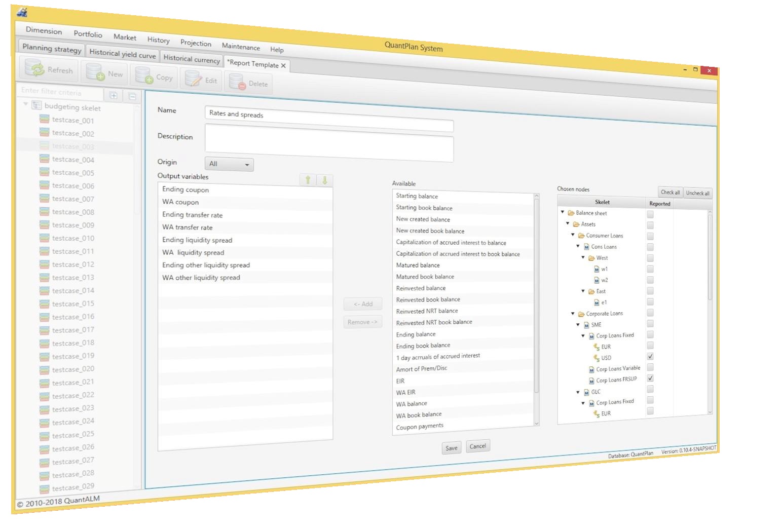780x532 pixels.
Task: Move output variable down with green arrow
Action: (325, 180)
